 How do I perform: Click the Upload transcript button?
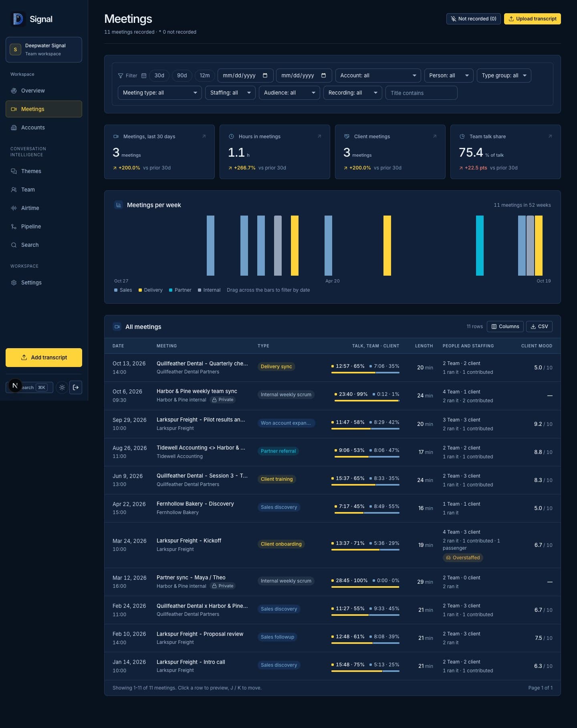pyautogui.click(x=532, y=19)
